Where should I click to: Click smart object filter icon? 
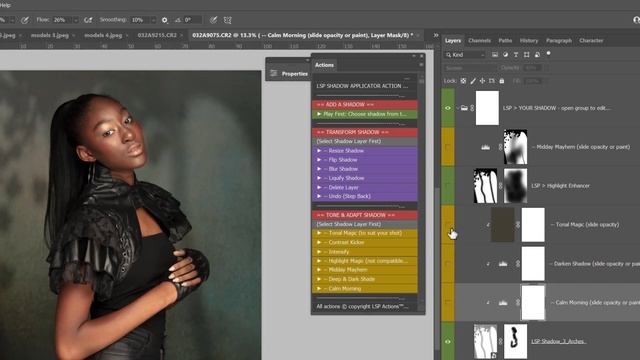click(537, 54)
